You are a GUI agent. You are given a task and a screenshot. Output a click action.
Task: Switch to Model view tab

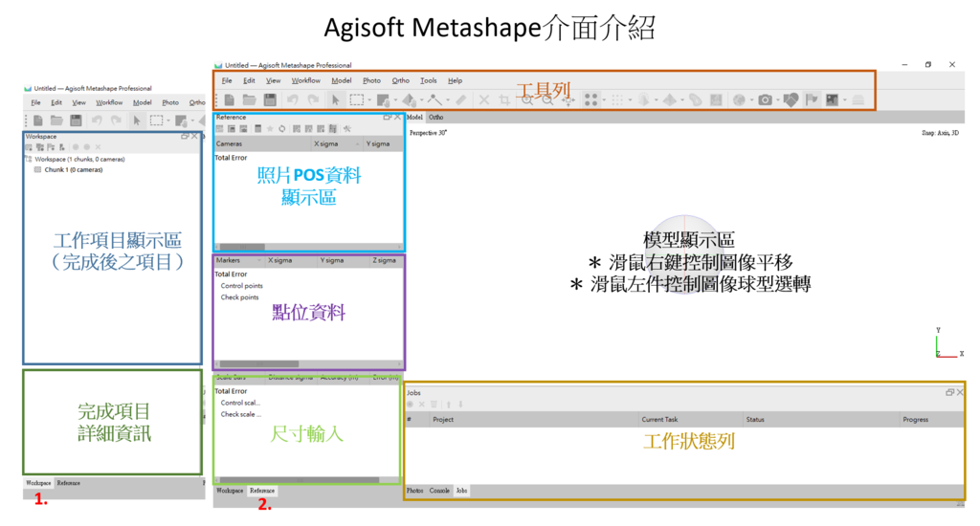[415, 117]
